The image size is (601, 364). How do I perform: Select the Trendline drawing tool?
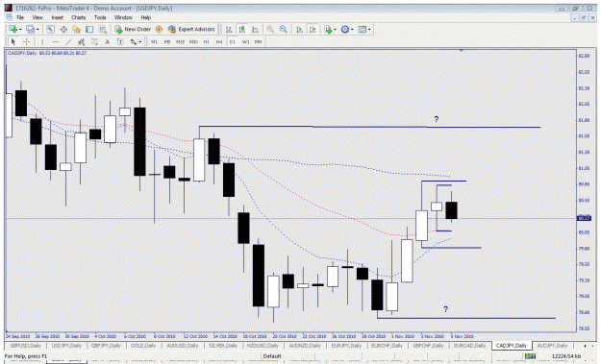(68, 41)
